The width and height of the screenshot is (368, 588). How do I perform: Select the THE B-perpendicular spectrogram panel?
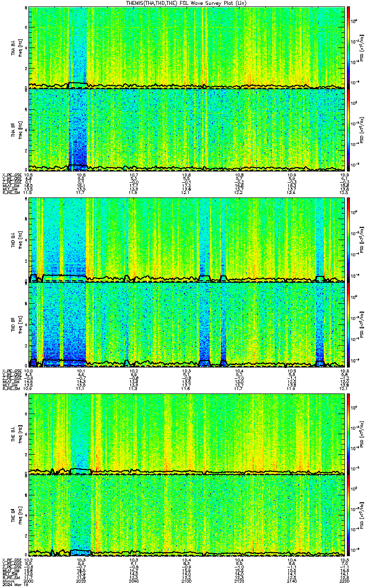(x=187, y=434)
